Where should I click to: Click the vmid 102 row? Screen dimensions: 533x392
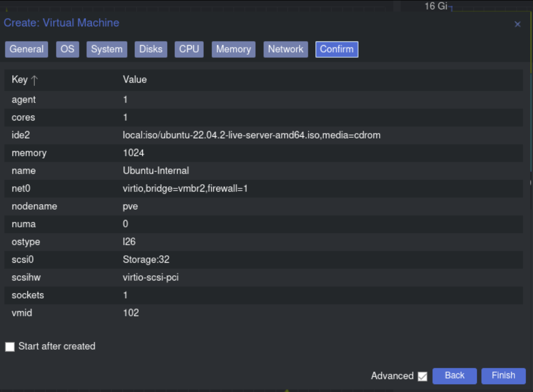(131, 313)
